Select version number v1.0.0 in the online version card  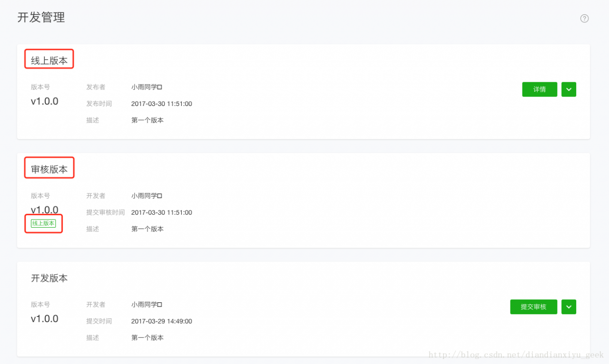pyautogui.click(x=44, y=101)
